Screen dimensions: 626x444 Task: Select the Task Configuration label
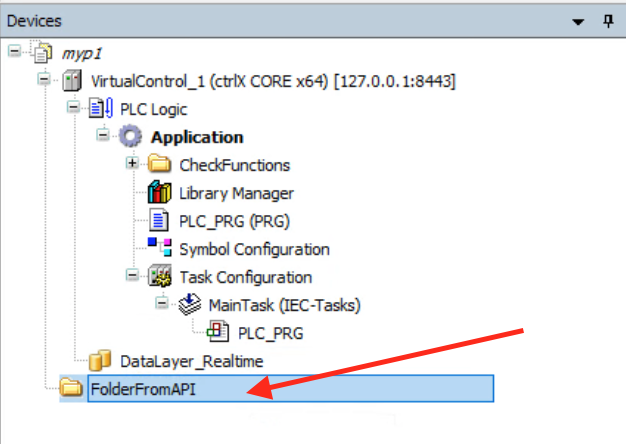(246, 278)
